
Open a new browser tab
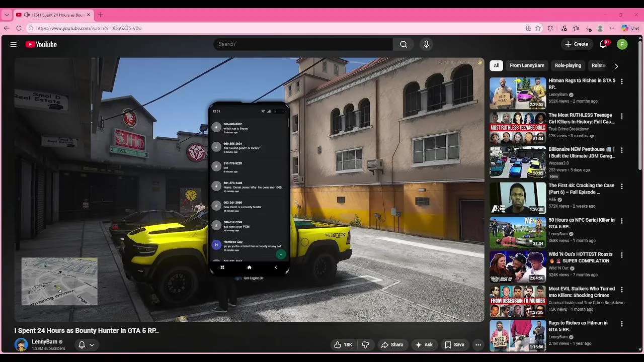pos(101,15)
